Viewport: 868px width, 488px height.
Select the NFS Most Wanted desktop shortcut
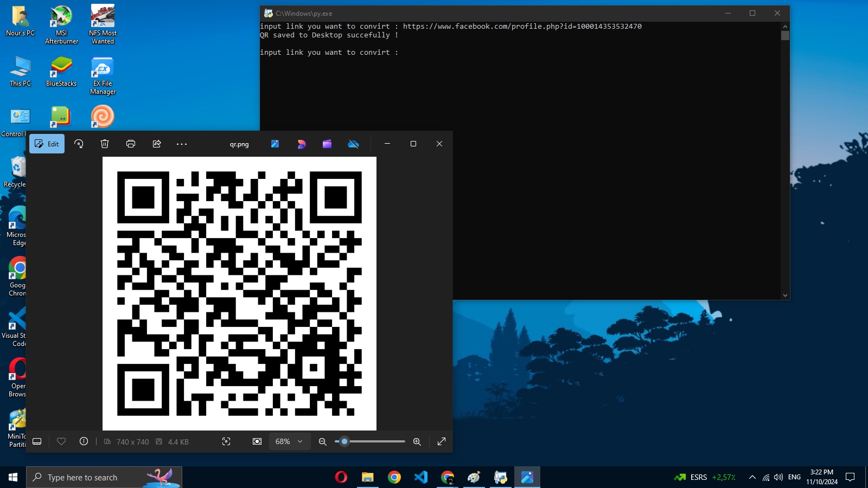[x=103, y=25]
